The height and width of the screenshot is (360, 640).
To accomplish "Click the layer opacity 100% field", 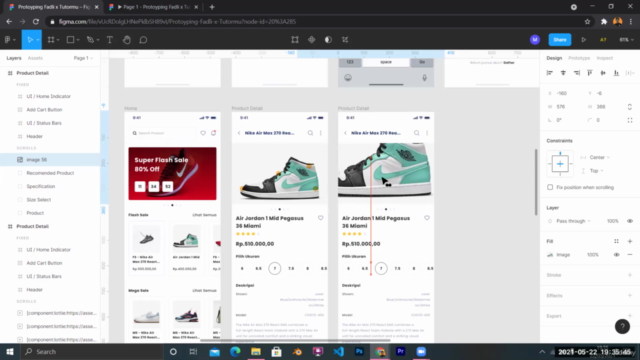I will point(612,221).
